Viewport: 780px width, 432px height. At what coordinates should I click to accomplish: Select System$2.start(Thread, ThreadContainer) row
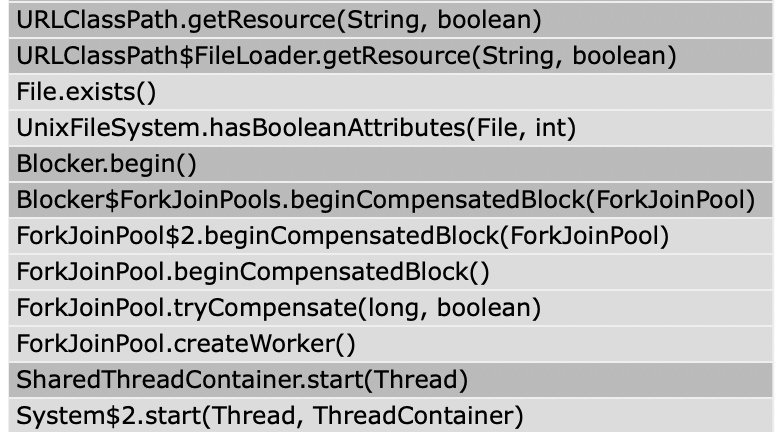[x=390, y=415]
